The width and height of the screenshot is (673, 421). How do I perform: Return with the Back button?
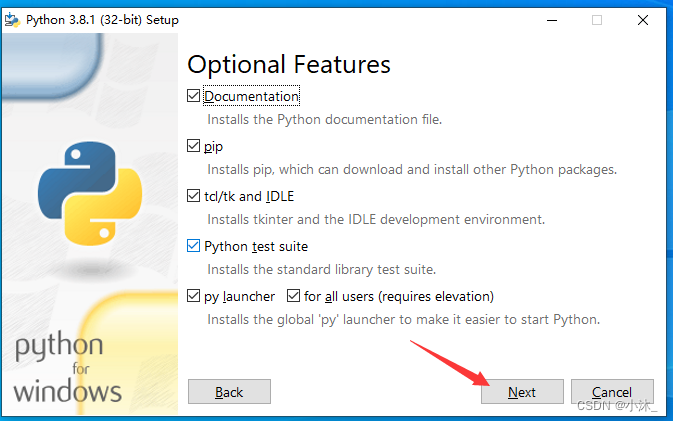[x=229, y=391]
